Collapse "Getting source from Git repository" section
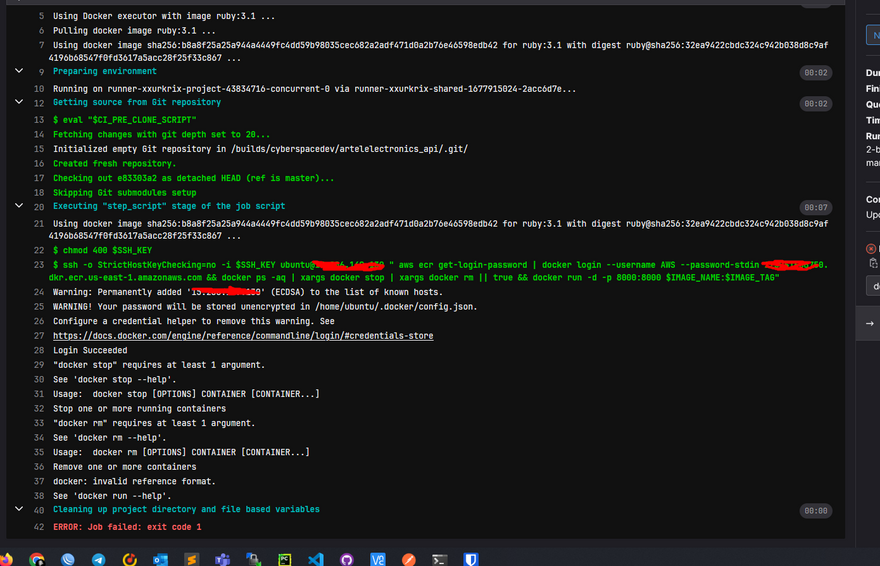 tap(19, 102)
